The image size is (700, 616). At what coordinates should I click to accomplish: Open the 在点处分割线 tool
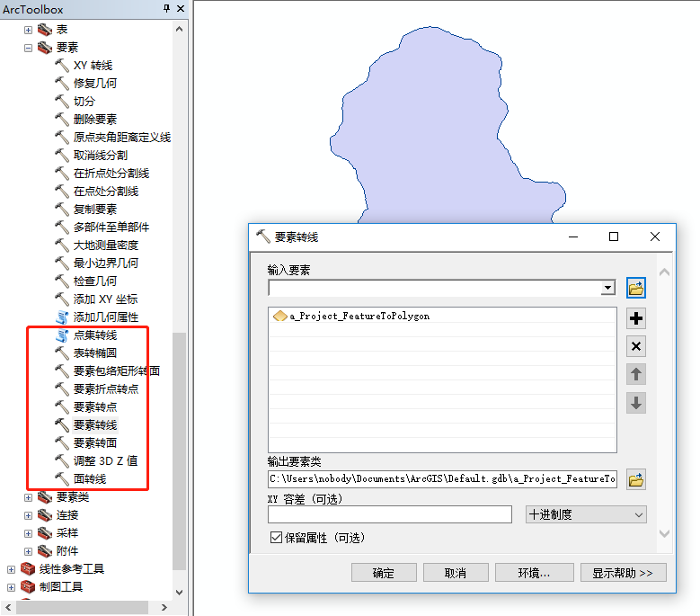coord(106,192)
